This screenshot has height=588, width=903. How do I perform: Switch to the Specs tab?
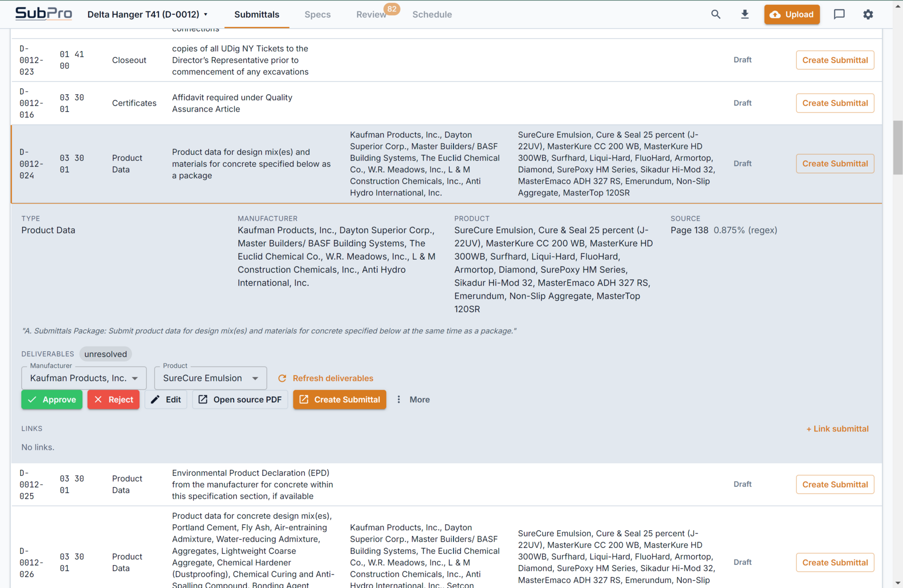(318, 15)
